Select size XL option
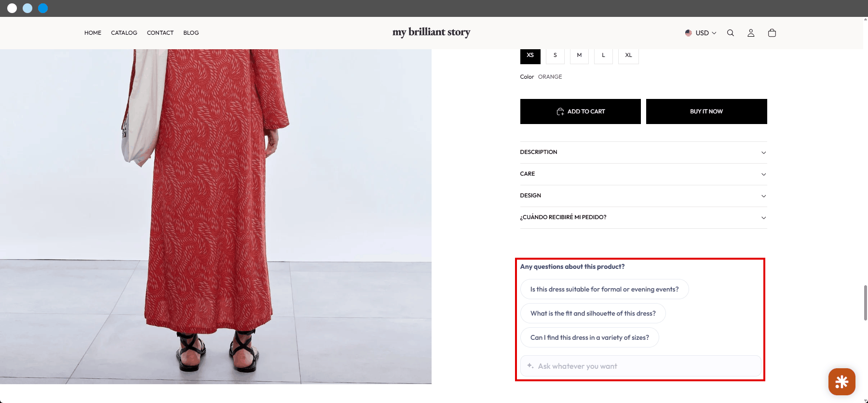 (x=628, y=56)
